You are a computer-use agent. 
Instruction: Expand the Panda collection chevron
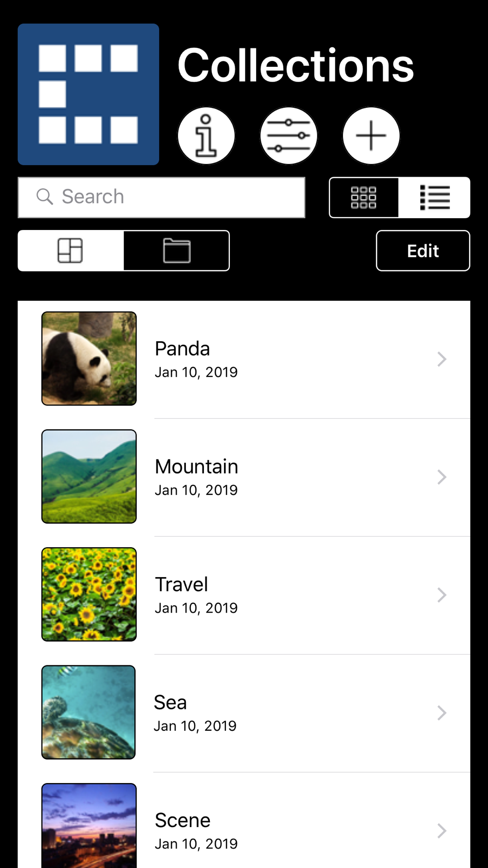pyautogui.click(x=442, y=359)
